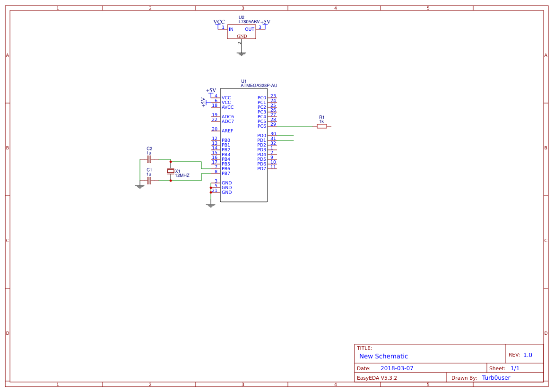Select the VCC net flag near U2 input
The width and height of the screenshot is (554, 392).
pyautogui.click(x=218, y=21)
